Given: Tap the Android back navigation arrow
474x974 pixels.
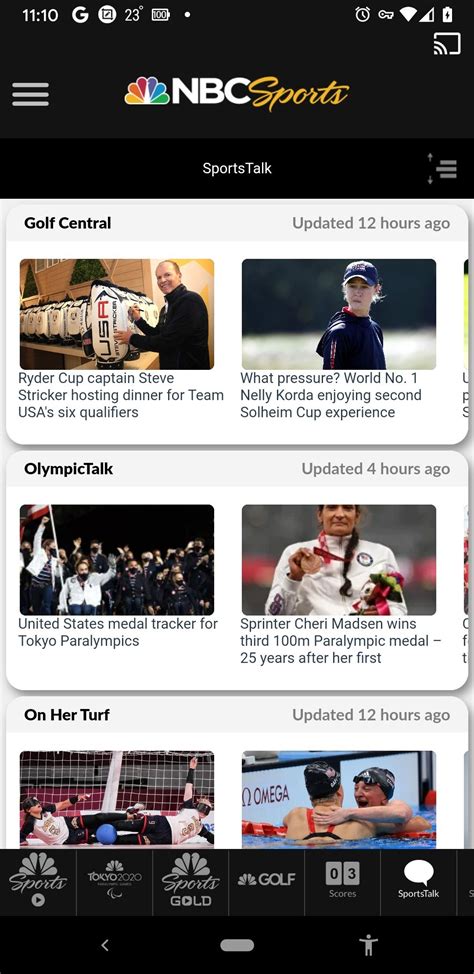Looking at the screenshot, I should point(105,945).
